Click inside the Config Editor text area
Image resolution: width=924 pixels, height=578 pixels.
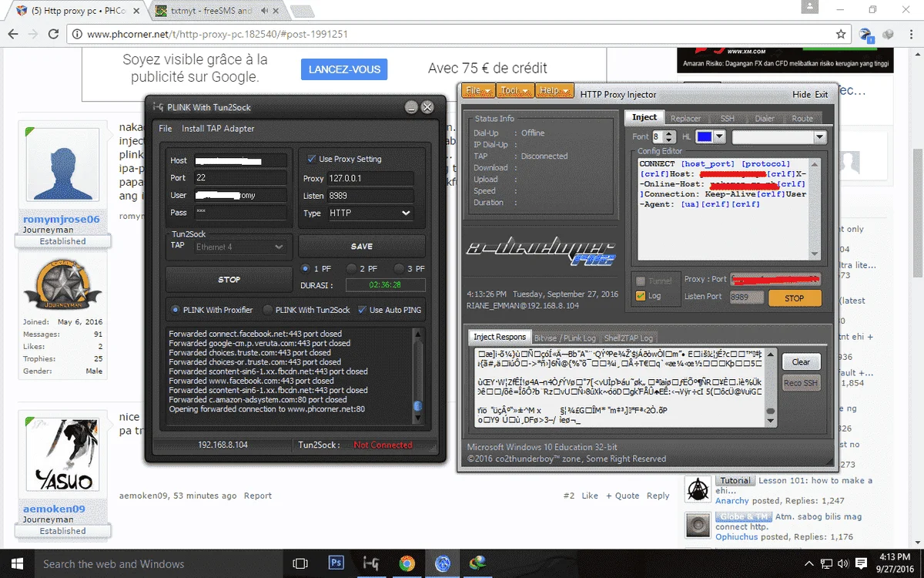click(x=723, y=209)
